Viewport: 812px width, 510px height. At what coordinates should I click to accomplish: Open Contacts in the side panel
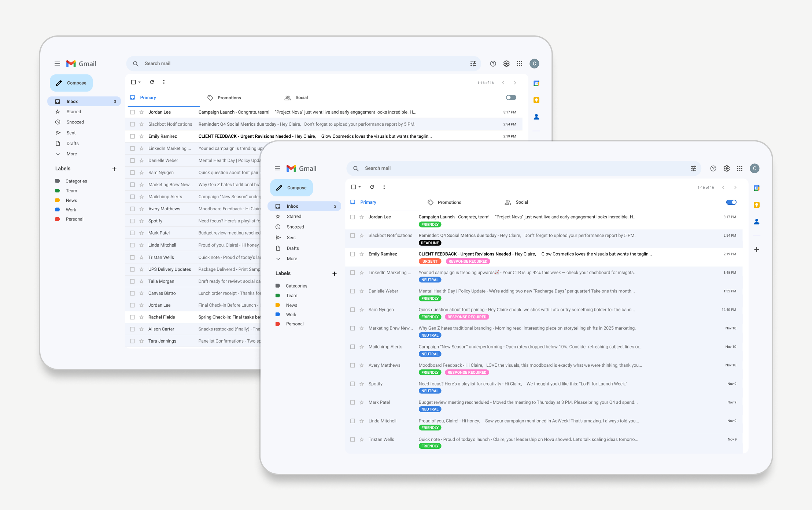pos(757,221)
